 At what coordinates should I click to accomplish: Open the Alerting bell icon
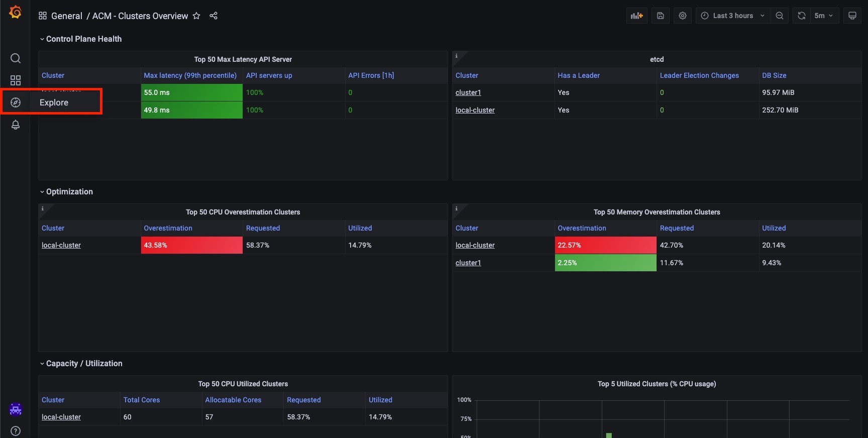16,125
